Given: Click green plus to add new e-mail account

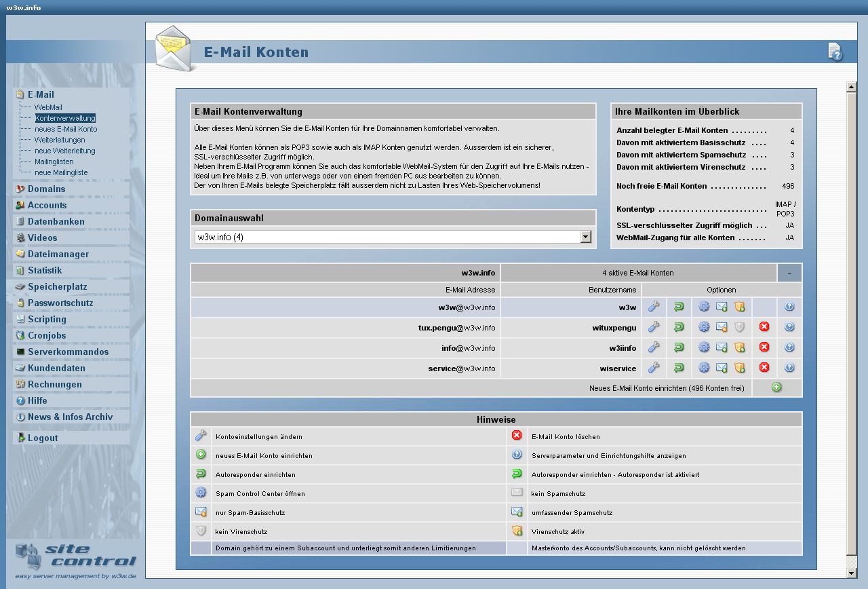Looking at the screenshot, I should [777, 387].
